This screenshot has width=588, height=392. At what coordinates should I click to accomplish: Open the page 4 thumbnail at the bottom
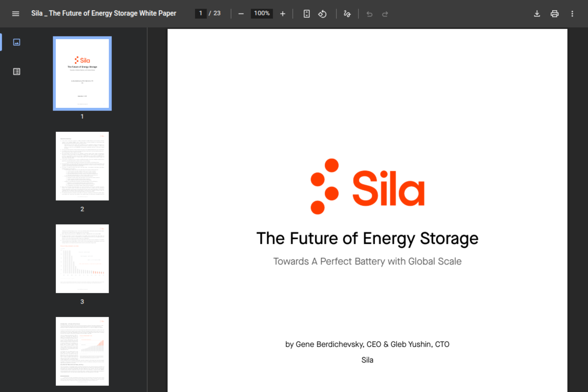coord(82,351)
